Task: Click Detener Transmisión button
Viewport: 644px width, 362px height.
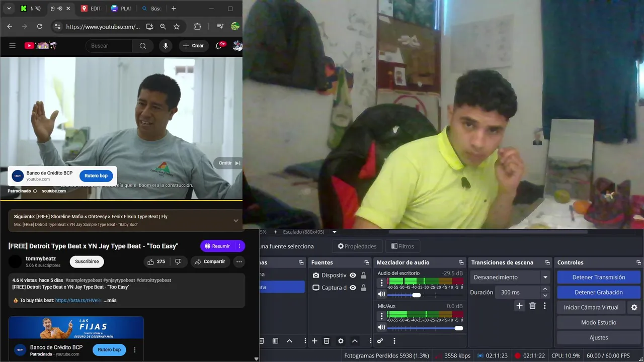Action: tap(599, 277)
